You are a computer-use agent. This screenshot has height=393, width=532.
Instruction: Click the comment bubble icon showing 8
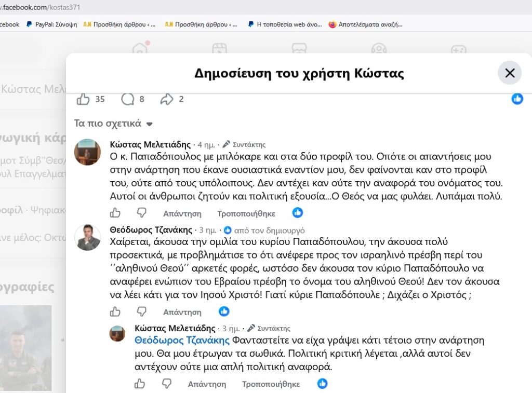pos(128,99)
